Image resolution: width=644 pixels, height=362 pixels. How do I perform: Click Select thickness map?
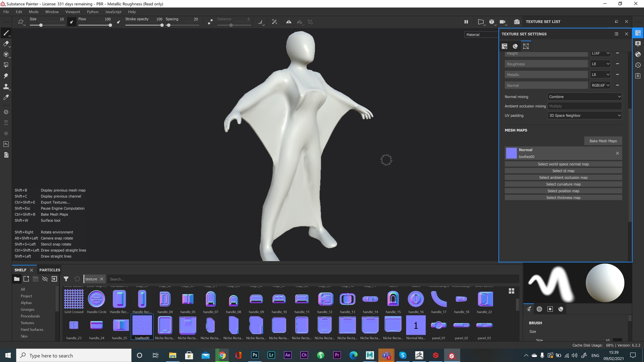pos(563,198)
